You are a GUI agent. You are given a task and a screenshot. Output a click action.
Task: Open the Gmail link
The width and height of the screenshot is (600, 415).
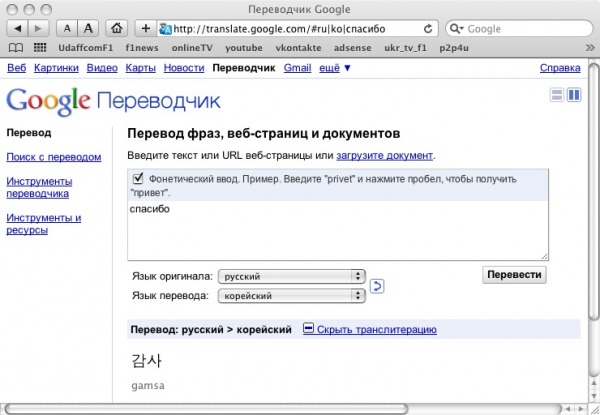pos(297,68)
